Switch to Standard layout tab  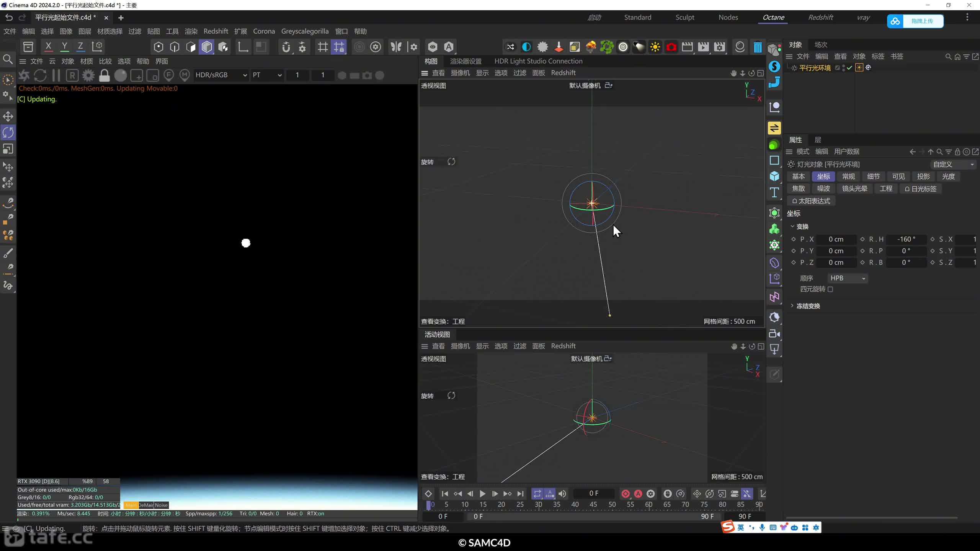click(637, 17)
